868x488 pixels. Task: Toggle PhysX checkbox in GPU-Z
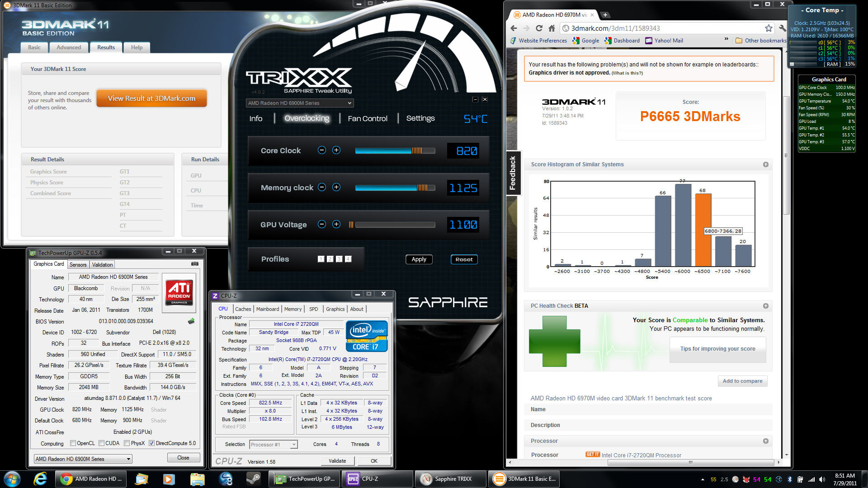click(127, 443)
